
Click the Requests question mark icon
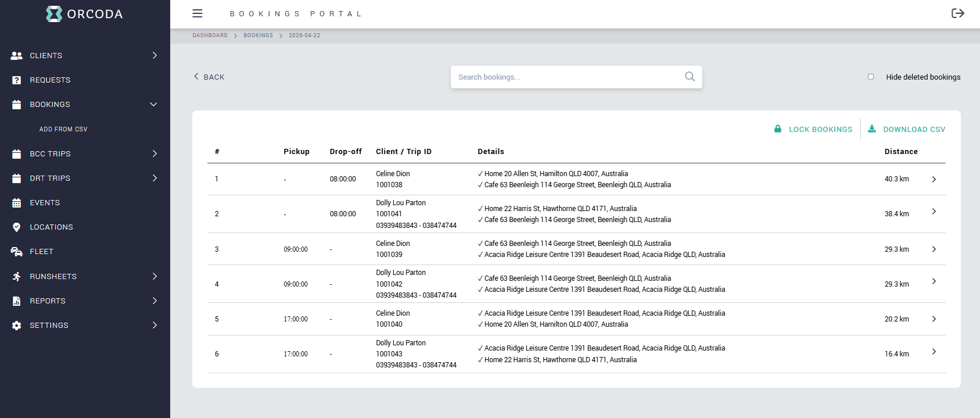pos(16,80)
